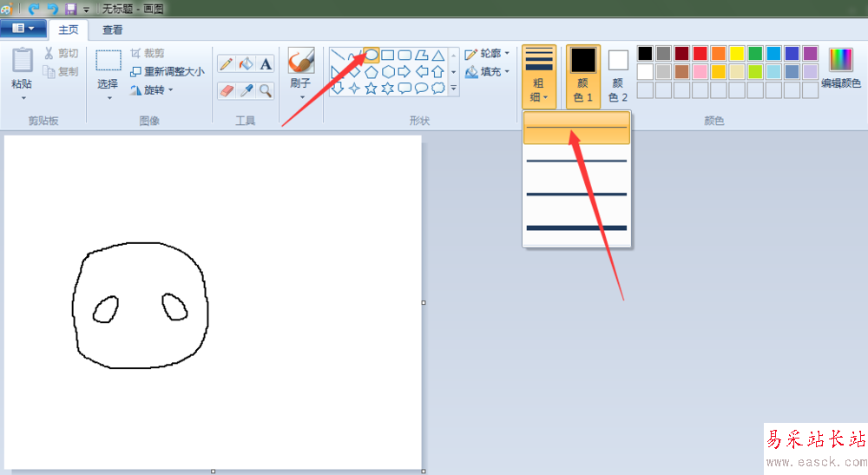Screen dimensions: 868x475
Task: Select the Rectangle shape
Action: 387,55
